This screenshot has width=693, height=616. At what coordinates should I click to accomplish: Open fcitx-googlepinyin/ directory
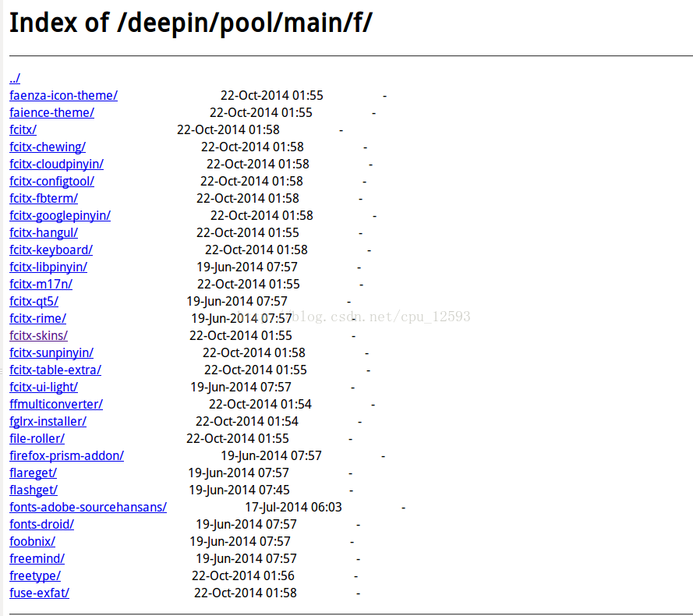coord(60,216)
